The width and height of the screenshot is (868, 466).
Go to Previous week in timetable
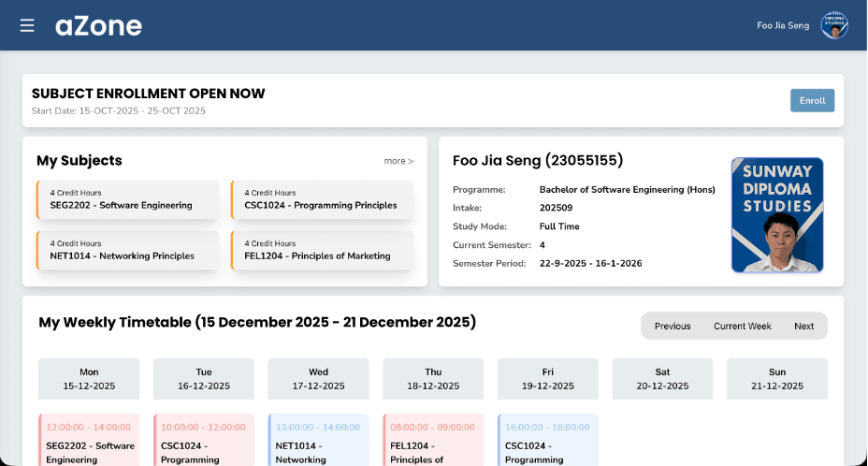(x=673, y=326)
